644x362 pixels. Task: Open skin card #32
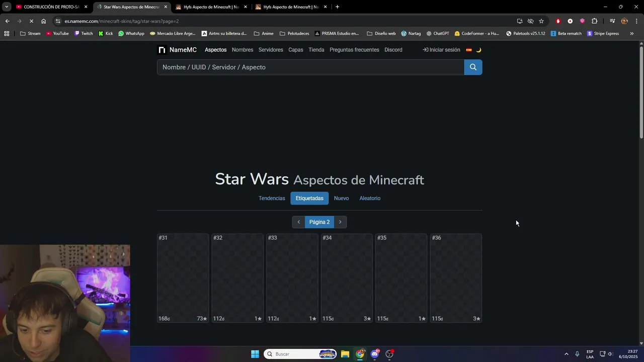pyautogui.click(x=237, y=278)
